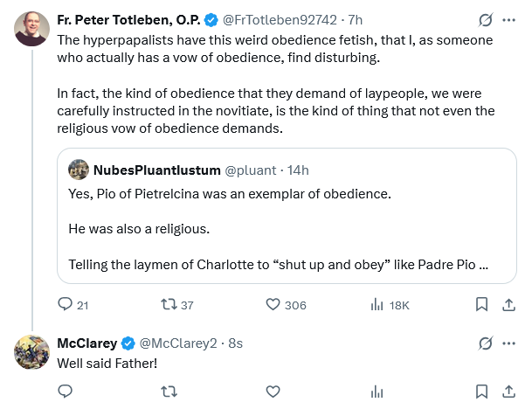Open Grok icon on Totleben's tweet

(484, 19)
